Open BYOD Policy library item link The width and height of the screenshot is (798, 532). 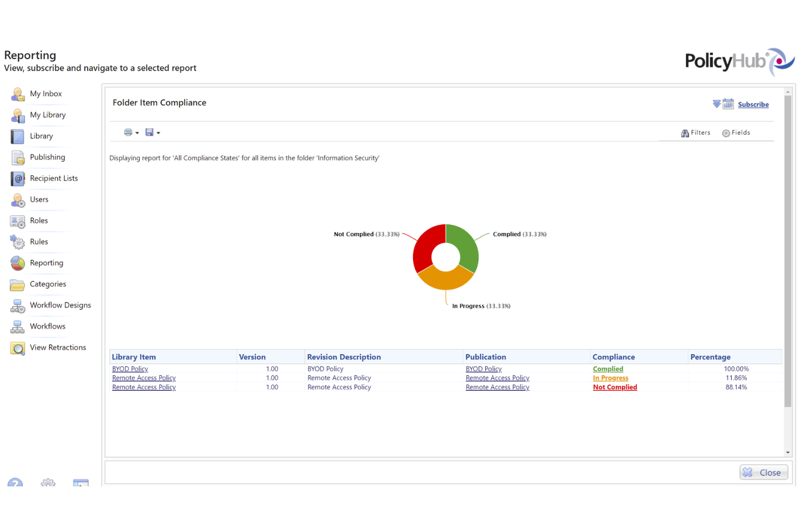130,369
